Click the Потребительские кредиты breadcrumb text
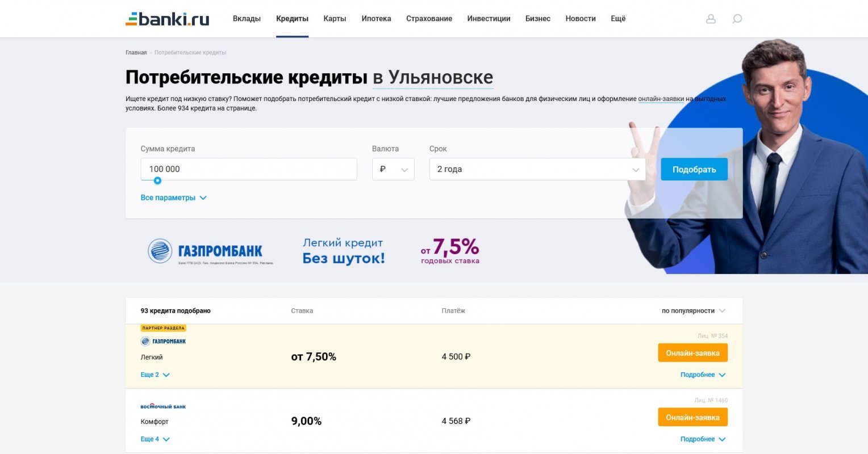The width and height of the screenshot is (868, 454). (x=190, y=53)
